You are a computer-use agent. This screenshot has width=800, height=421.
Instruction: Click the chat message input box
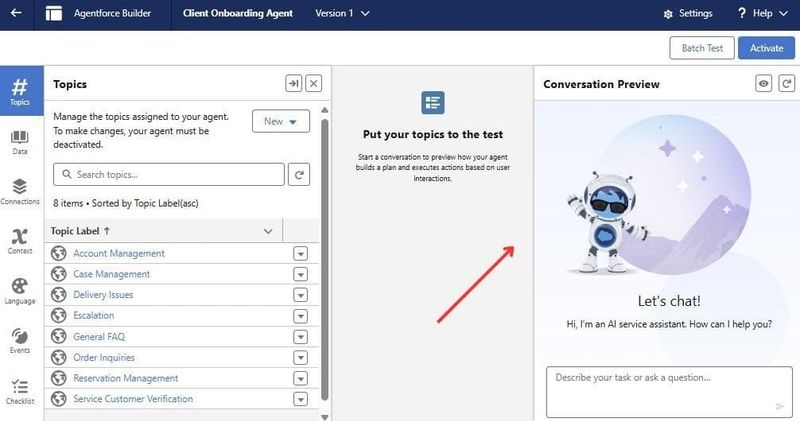coord(669,392)
